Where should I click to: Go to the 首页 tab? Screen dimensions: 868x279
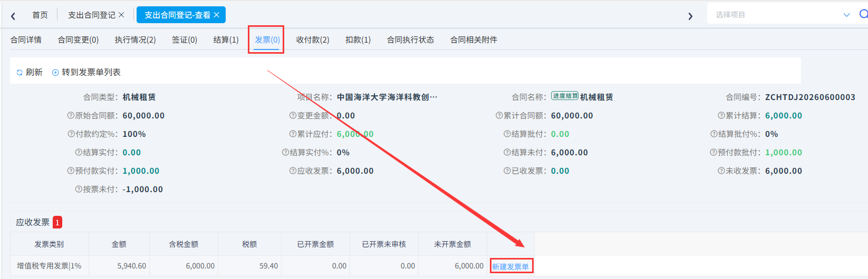[x=40, y=15]
